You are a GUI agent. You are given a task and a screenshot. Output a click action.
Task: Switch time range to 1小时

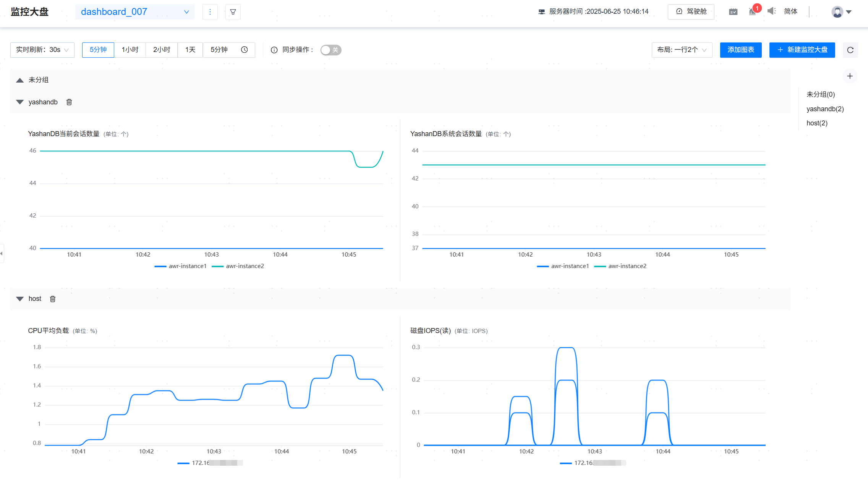[130, 50]
